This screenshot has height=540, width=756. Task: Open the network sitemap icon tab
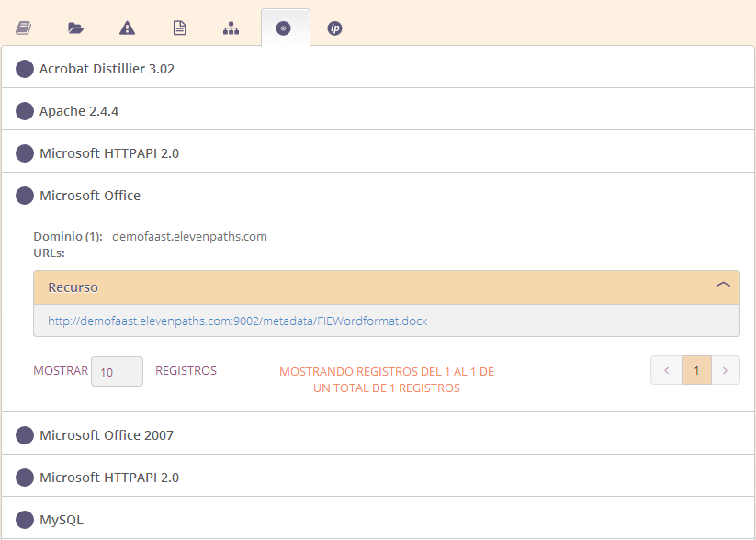[231, 28]
